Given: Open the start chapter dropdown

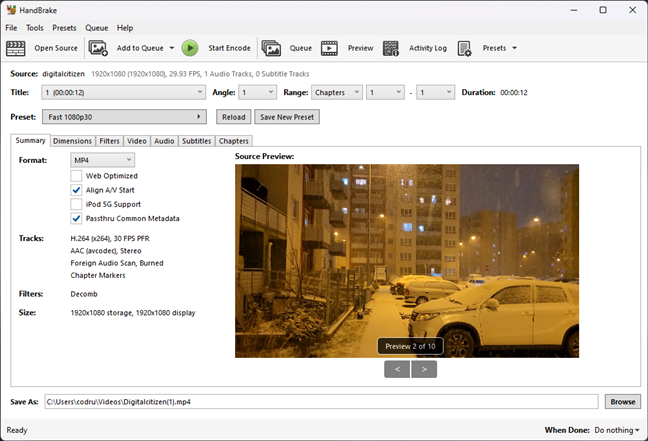Looking at the screenshot, I should 385,92.
